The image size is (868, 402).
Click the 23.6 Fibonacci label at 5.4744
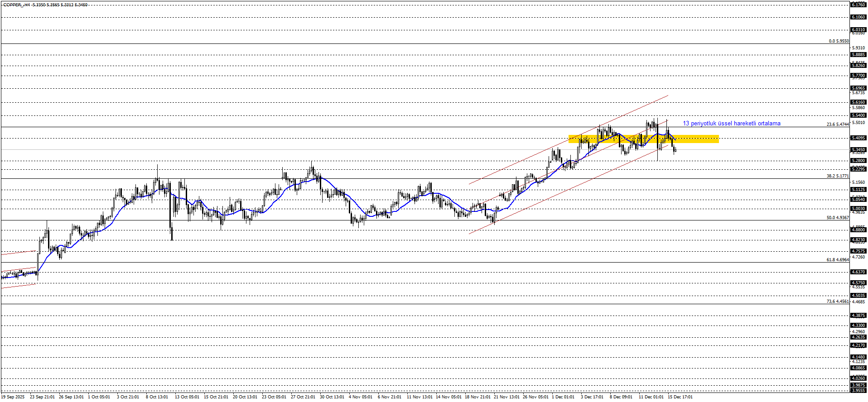pos(837,124)
